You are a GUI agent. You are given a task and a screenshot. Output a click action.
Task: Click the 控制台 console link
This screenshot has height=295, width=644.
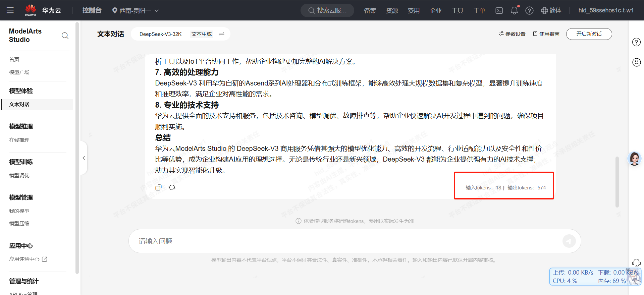(x=92, y=10)
